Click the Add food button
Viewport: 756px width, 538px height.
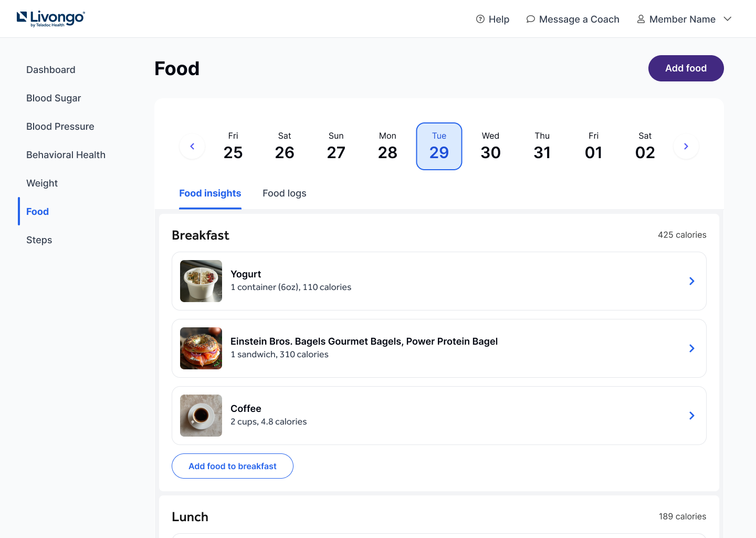pos(686,68)
